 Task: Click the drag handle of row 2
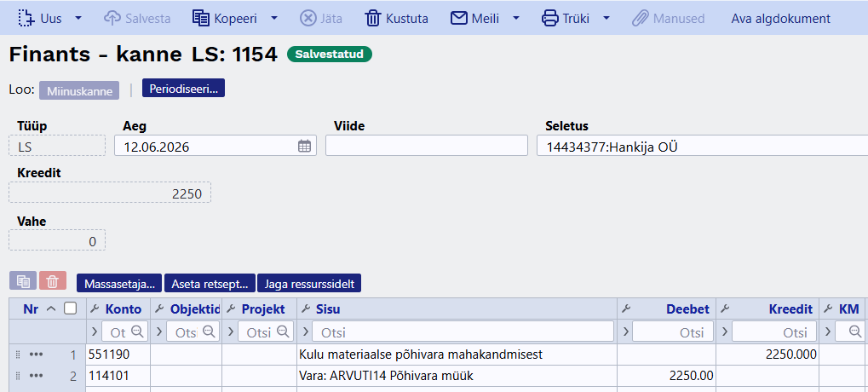click(x=17, y=376)
